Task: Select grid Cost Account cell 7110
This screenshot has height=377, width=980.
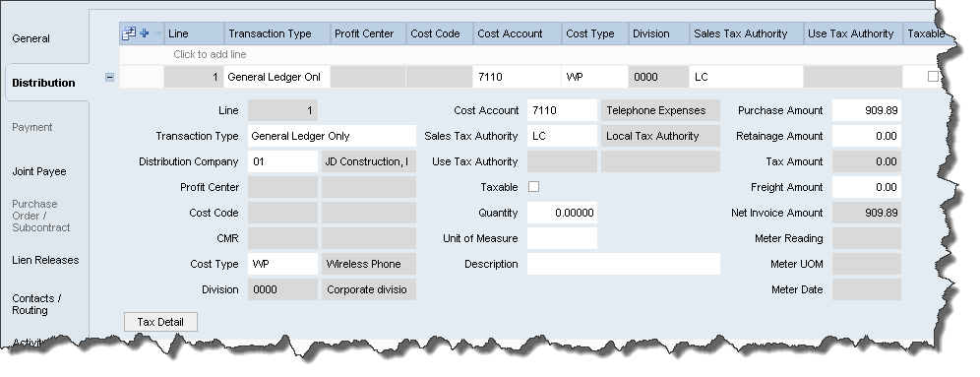Action: click(x=518, y=77)
